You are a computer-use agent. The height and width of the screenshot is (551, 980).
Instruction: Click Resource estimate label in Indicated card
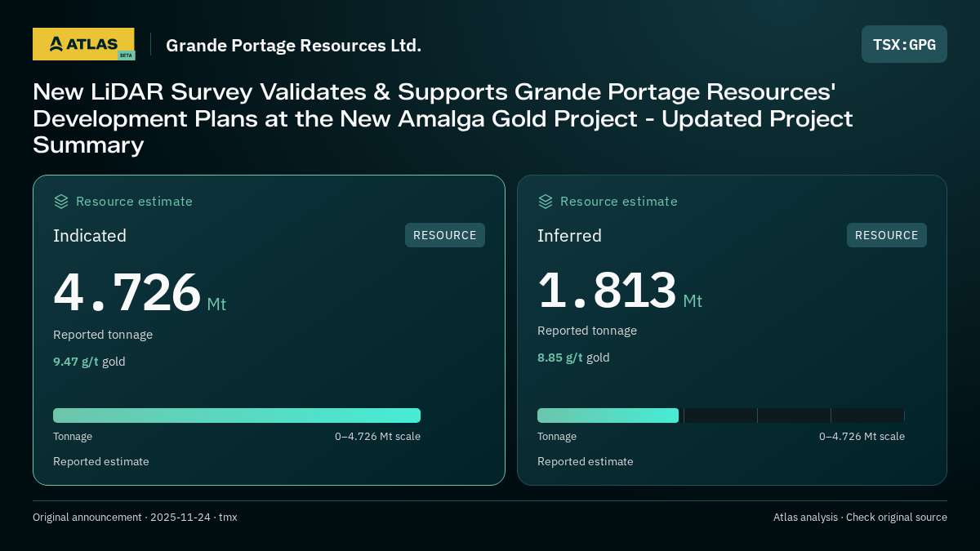[134, 202]
